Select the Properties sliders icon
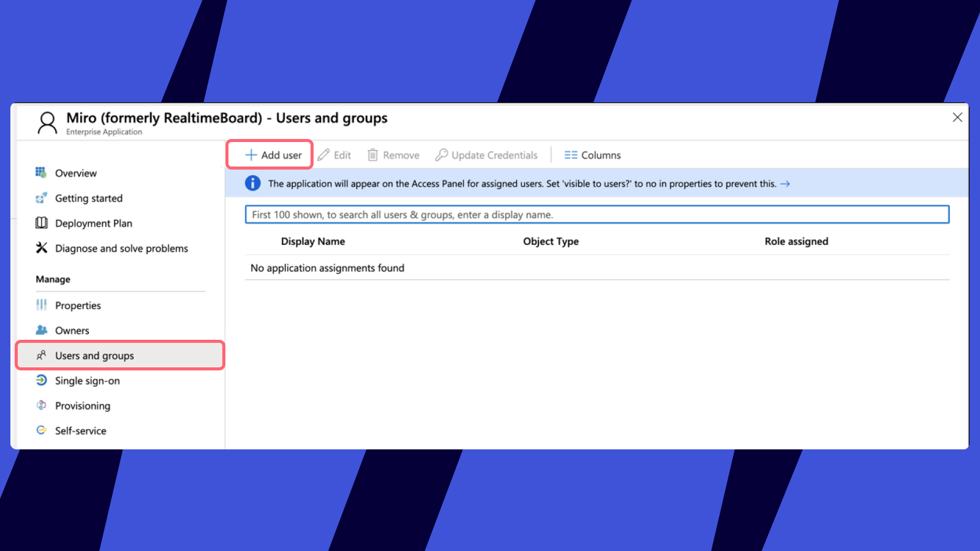The image size is (980, 551). coord(41,305)
